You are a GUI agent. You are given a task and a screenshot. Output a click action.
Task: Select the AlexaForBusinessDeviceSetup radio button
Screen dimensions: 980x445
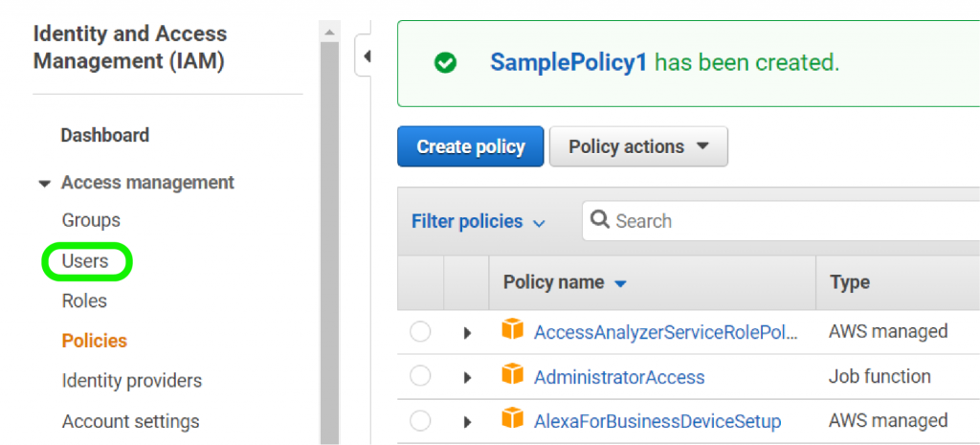tap(420, 421)
